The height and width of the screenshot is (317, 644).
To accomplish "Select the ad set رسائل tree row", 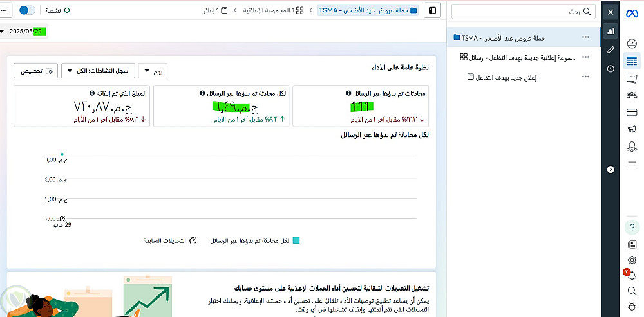I will coord(518,57).
